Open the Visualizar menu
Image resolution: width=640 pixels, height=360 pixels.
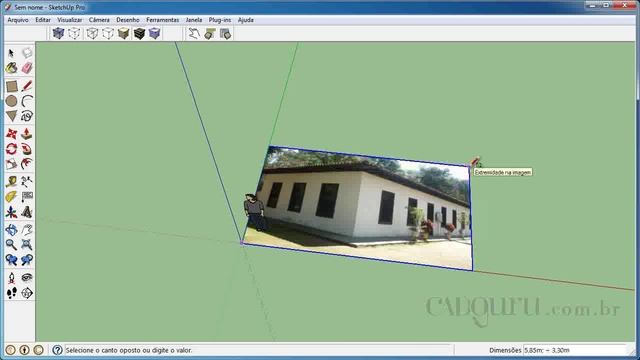pyautogui.click(x=69, y=20)
